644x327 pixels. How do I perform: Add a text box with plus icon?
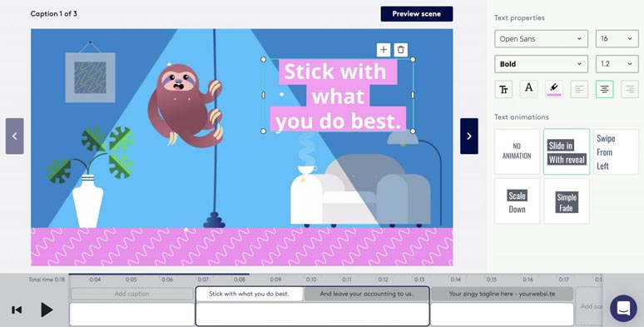click(384, 50)
